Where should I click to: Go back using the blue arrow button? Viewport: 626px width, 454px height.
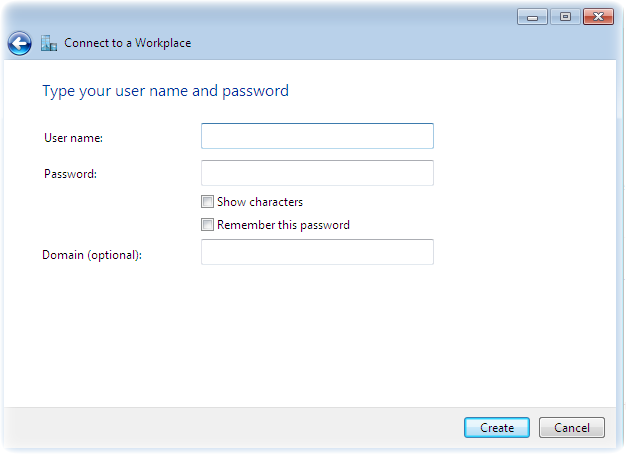[19, 43]
